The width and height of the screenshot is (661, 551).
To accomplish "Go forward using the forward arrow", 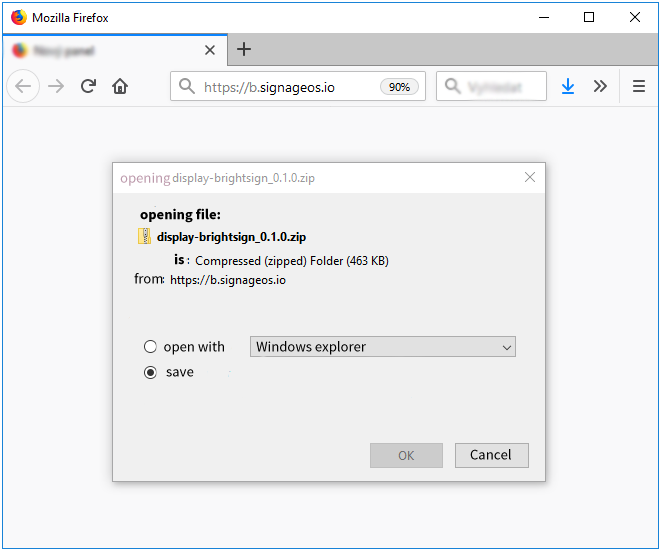I will click(56, 86).
